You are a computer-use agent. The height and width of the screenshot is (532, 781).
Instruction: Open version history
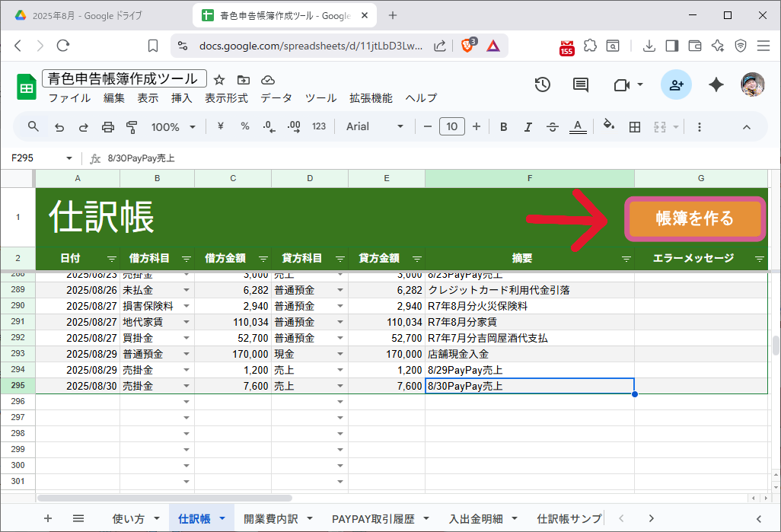542,84
